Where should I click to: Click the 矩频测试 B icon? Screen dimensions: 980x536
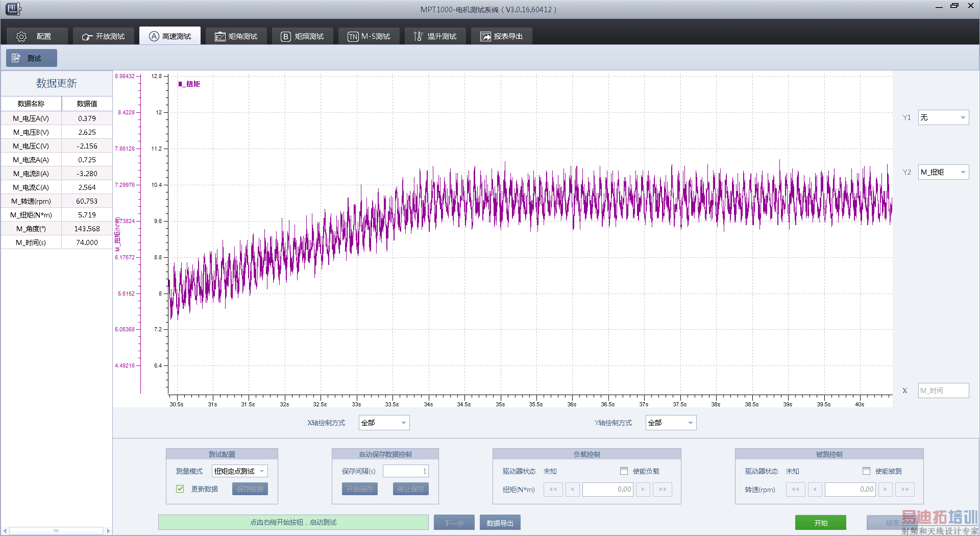tap(286, 37)
